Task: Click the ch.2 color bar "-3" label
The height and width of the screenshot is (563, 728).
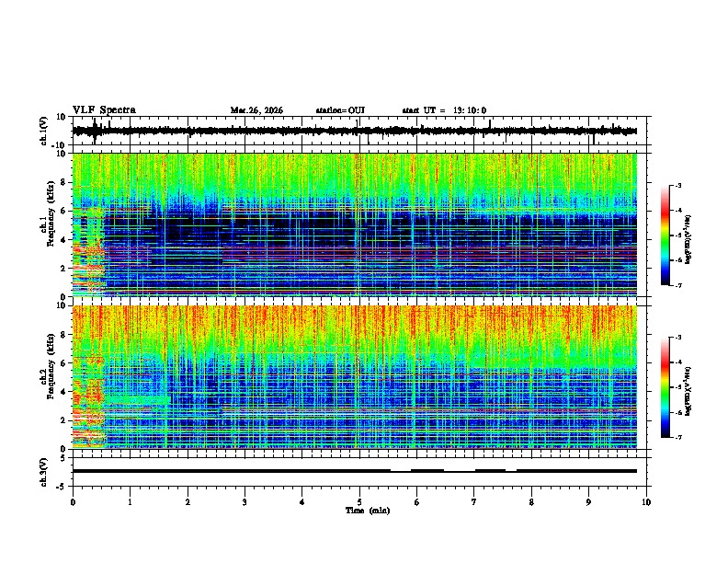Action: (x=677, y=338)
